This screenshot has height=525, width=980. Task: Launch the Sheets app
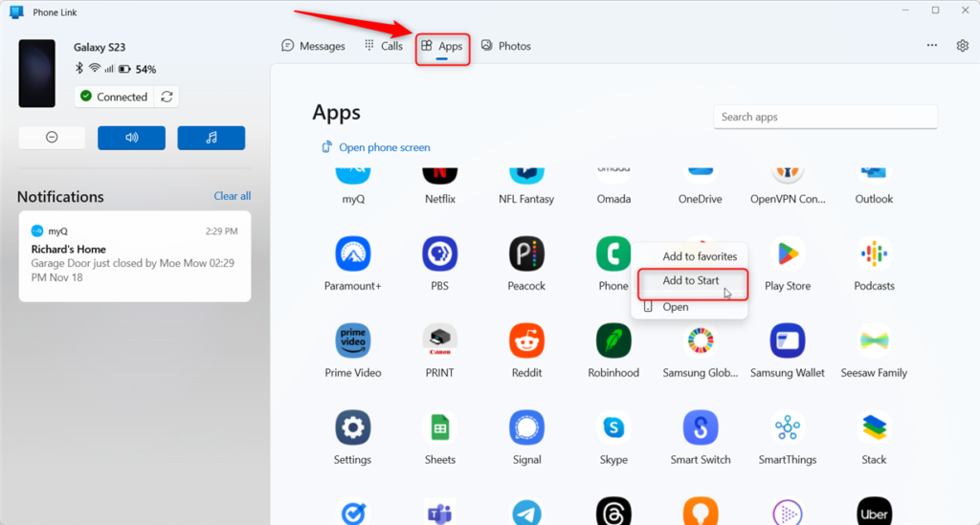pyautogui.click(x=439, y=427)
